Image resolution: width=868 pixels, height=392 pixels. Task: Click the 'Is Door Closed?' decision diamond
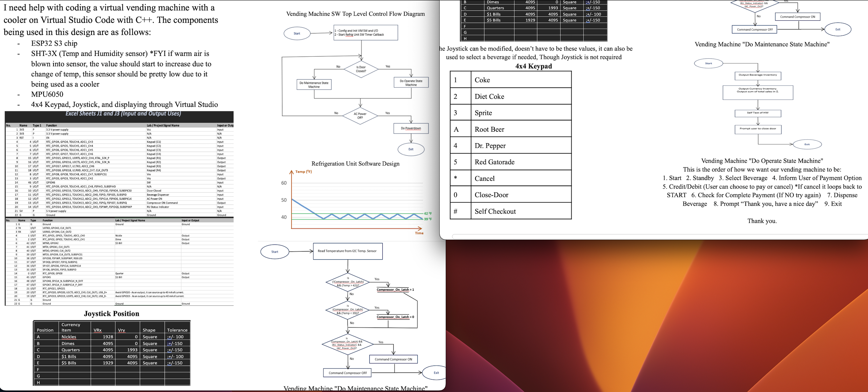click(x=361, y=69)
